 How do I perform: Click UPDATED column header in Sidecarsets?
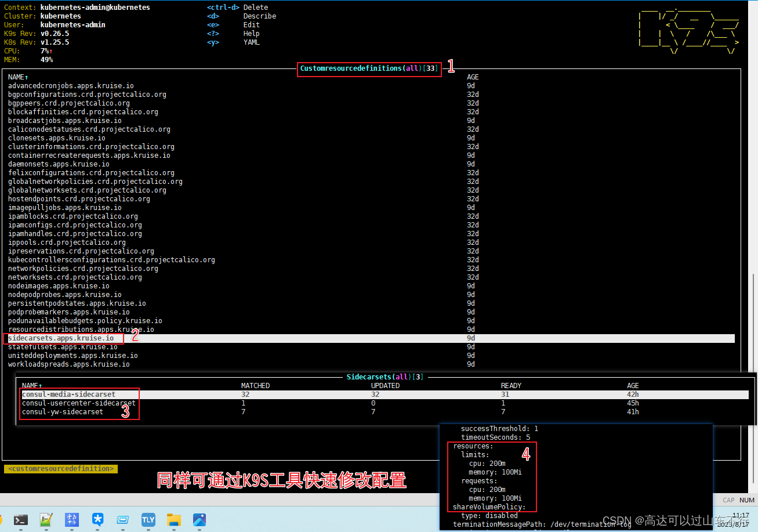pos(386,386)
